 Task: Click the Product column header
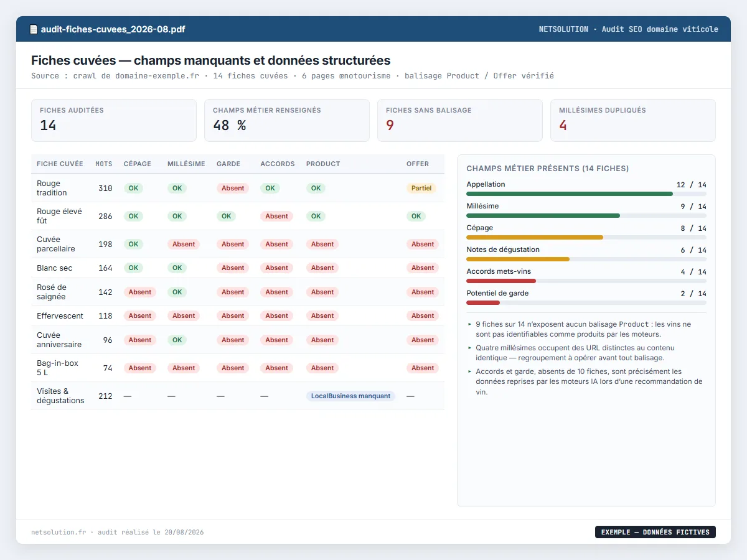click(x=323, y=164)
